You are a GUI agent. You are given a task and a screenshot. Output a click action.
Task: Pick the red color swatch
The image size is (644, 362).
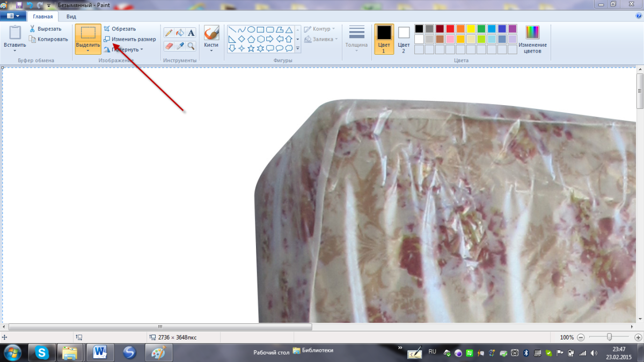pos(450,29)
